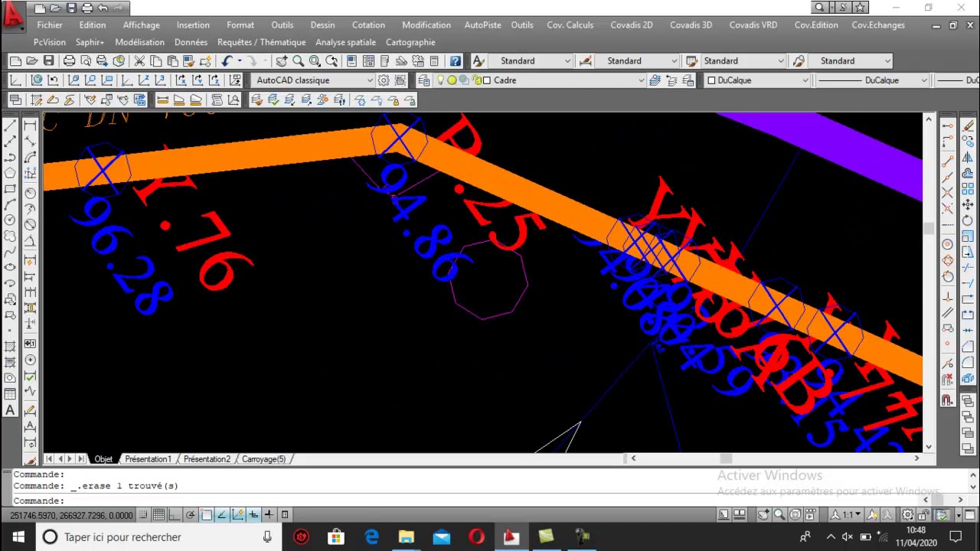This screenshot has height=551, width=980.
Task: Open the Workspace settings gear icon
Action: coord(384,80)
